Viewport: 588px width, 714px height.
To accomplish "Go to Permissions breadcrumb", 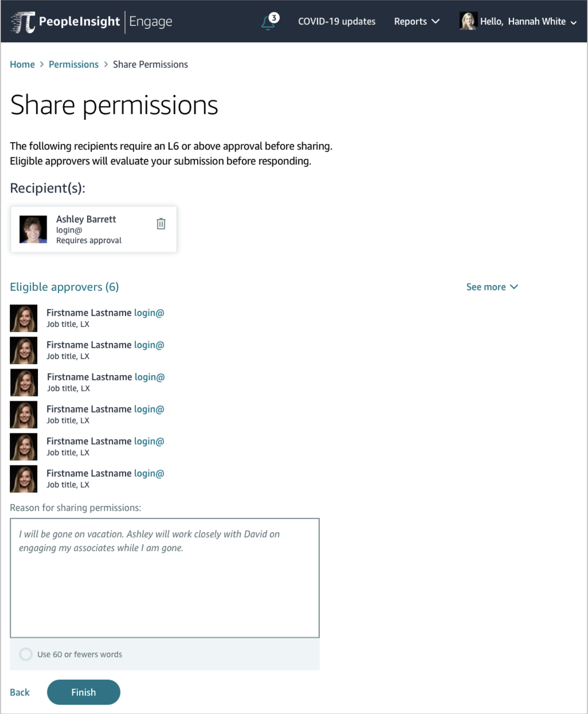I will [x=73, y=64].
